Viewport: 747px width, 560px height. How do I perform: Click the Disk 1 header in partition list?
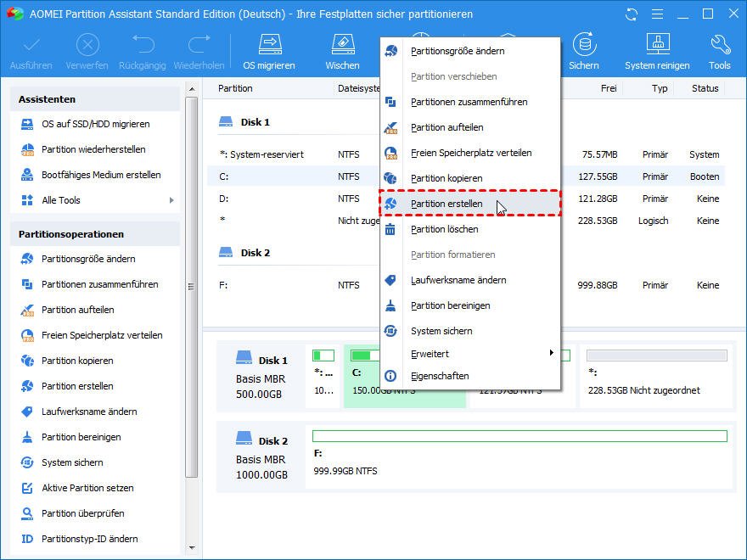pos(244,122)
